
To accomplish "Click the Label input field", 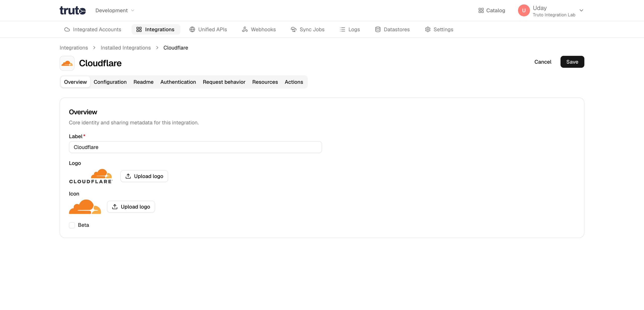I will coord(195,147).
